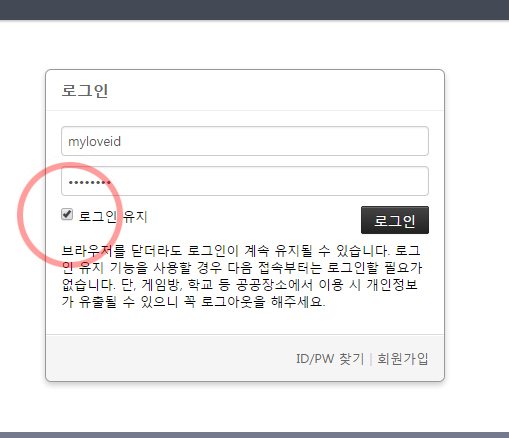The height and width of the screenshot is (438, 509).
Task: Click the black 로그인 button
Action: 395,220
